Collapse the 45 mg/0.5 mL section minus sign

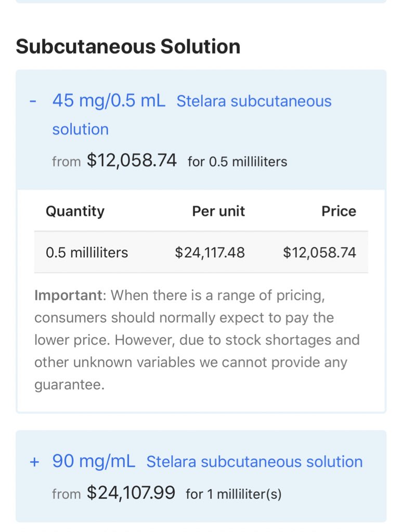pos(33,101)
